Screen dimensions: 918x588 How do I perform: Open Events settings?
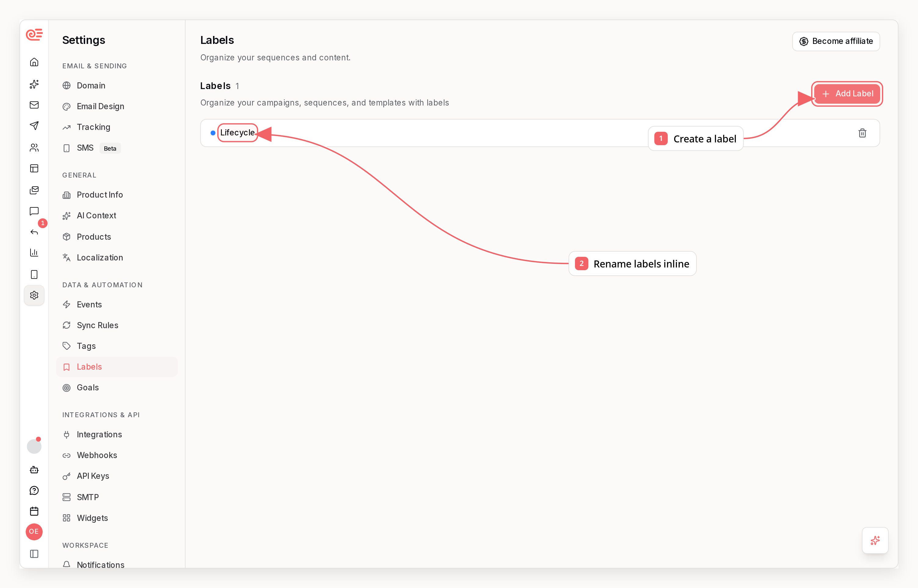[x=117, y=305]
